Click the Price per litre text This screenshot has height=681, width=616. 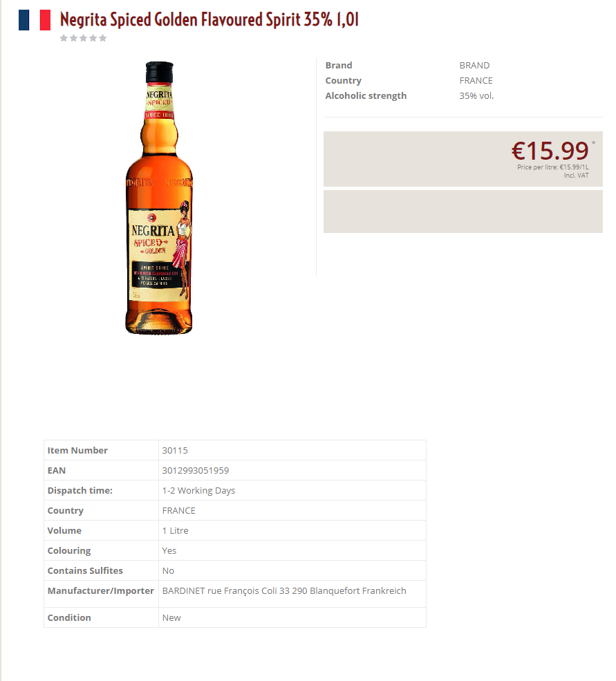[553, 167]
